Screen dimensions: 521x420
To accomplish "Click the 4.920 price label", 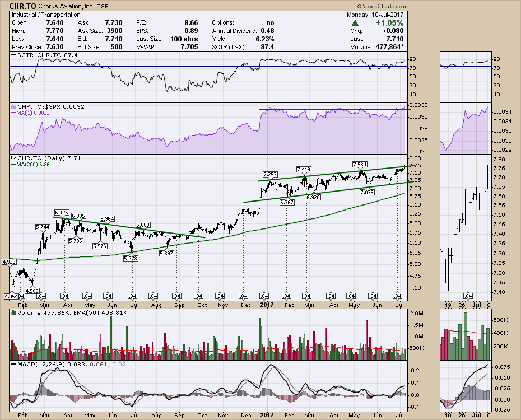I will tap(10, 262).
